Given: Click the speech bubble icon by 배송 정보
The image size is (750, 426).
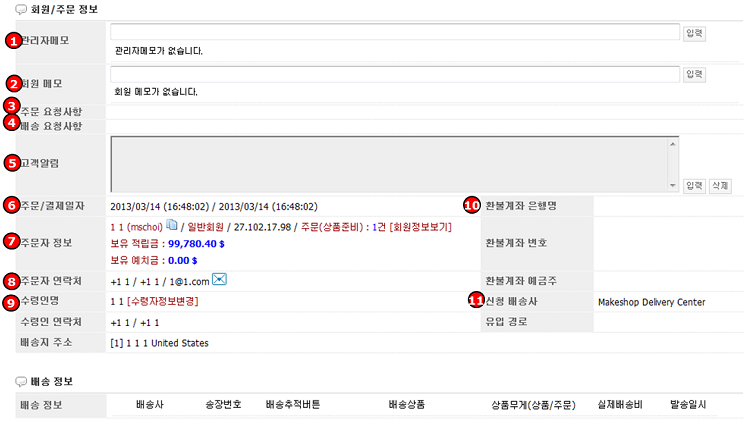Looking at the screenshot, I should coord(21,382).
